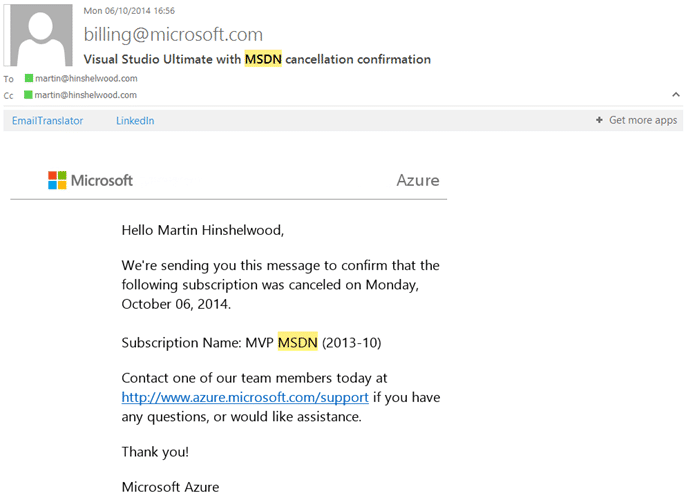The image size is (684, 500).
Task: Click the received date Mon 06/10/2014 16:56
Action: click(x=129, y=11)
